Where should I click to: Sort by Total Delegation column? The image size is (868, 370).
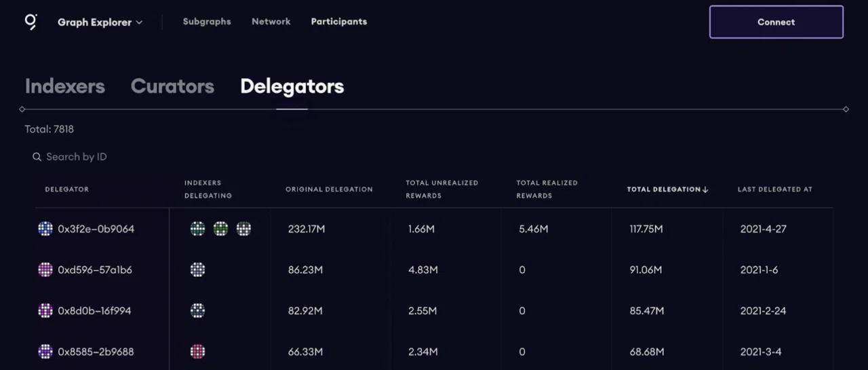click(x=667, y=189)
